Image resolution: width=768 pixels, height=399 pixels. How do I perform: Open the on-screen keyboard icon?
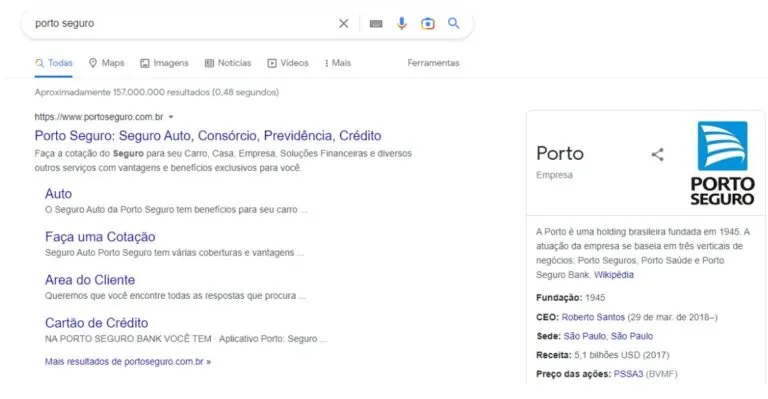click(376, 23)
